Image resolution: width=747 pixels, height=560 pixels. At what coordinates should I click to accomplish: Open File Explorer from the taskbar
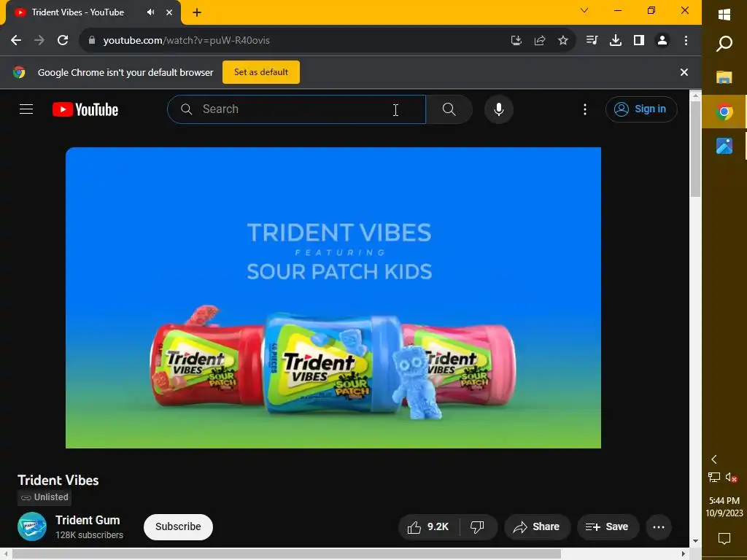(x=724, y=77)
